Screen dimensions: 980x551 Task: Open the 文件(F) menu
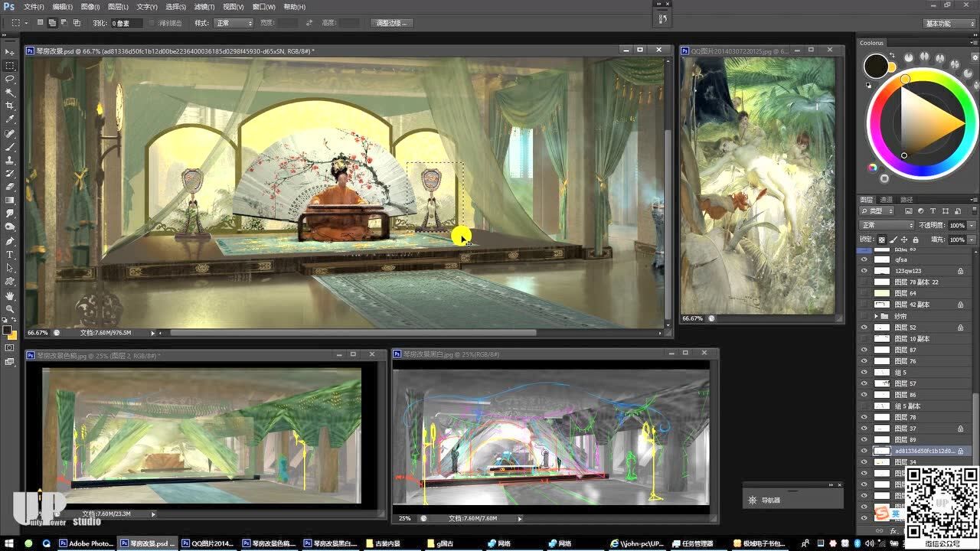click(34, 6)
